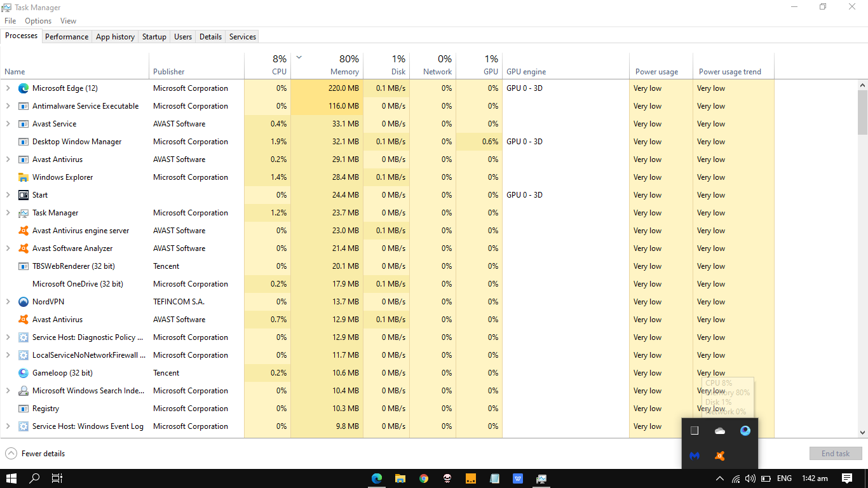Collapse view with Fewer details arrow
This screenshot has height=488, width=868.
point(11,454)
